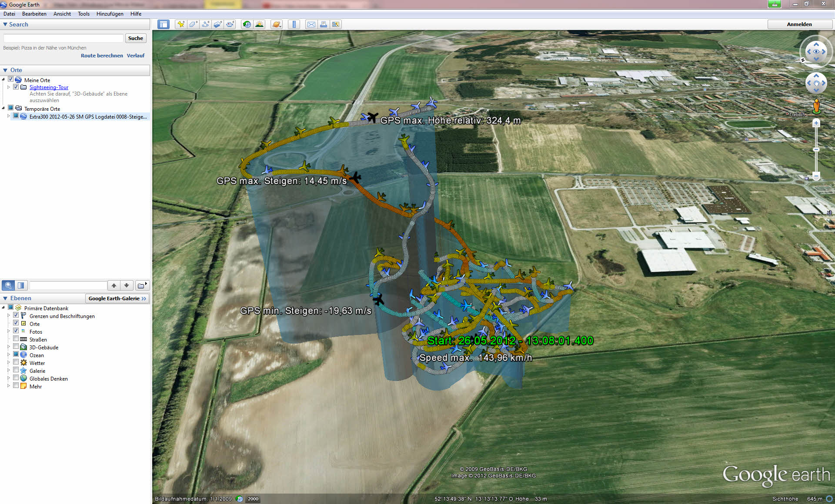Expand Ozean layer node

9,355
